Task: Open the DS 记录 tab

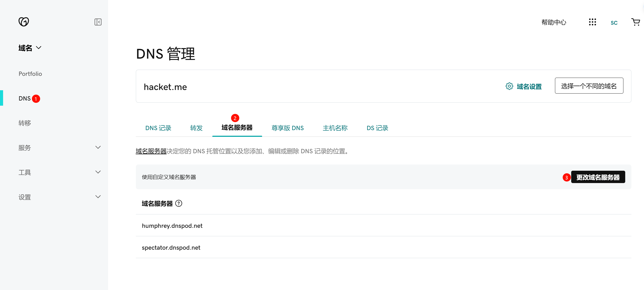Action: pos(377,128)
